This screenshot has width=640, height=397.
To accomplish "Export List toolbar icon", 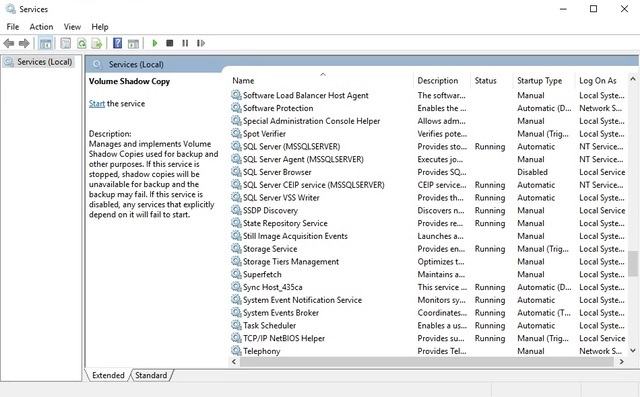I will (97, 43).
